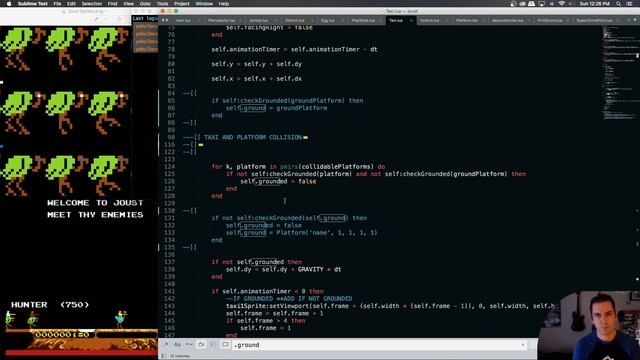The height and width of the screenshot is (360, 640).
Task: Switch to the PlayState.lua tab
Action: 363,20
